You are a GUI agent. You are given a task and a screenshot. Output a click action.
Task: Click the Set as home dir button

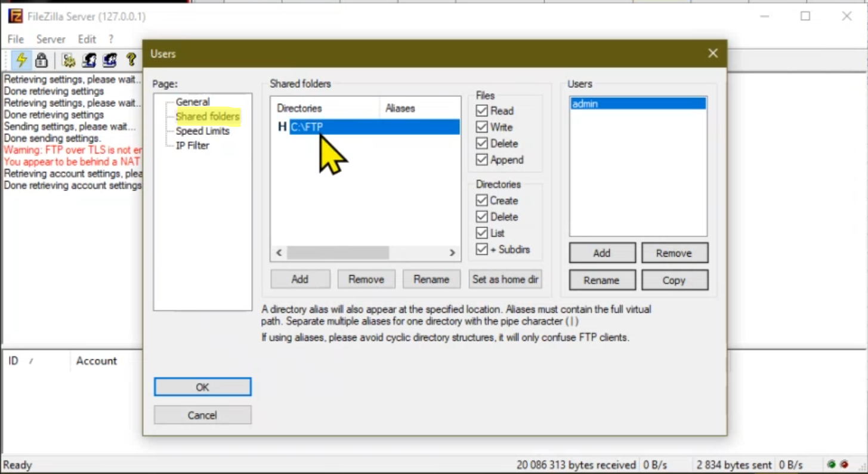coord(505,279)
